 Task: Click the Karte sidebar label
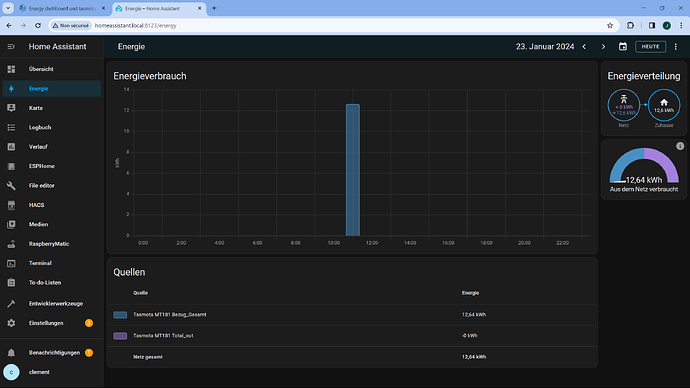click(36, 108)
